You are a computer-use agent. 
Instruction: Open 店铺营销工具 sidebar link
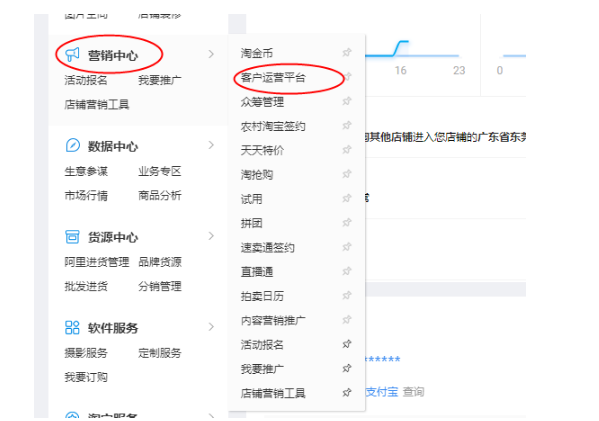[x=97, y=104]
